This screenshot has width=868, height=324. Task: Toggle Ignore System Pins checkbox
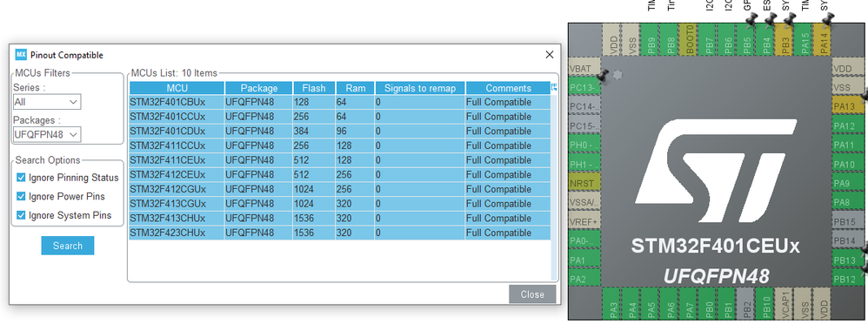(x=21, y=215)
